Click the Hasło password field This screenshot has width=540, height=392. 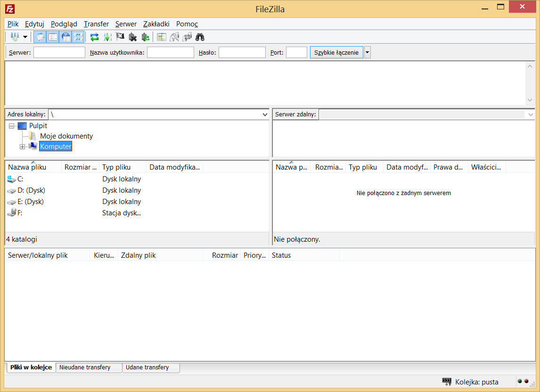coord(242,52)
